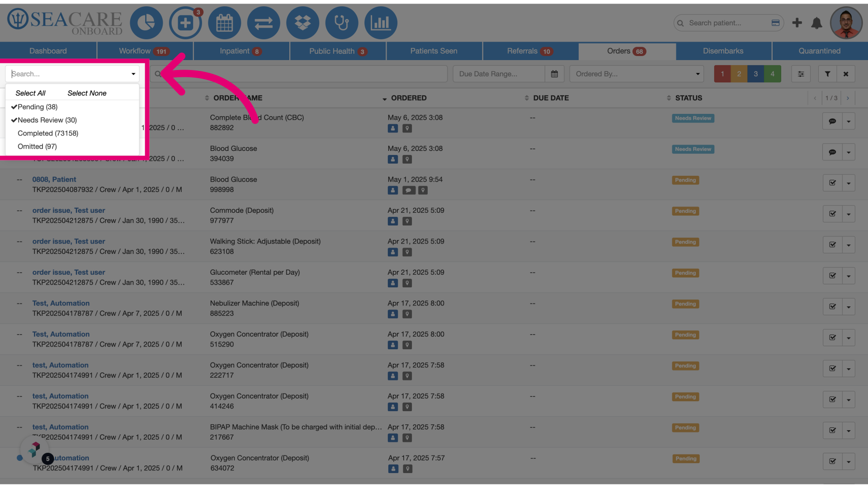Click the card icon in patient search box
The image size is (868, 488).
point(775,23)
